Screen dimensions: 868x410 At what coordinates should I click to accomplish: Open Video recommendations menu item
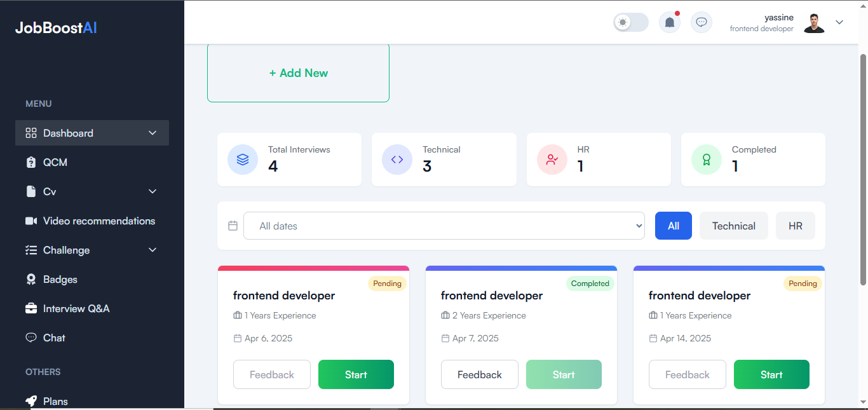[92, 221]
